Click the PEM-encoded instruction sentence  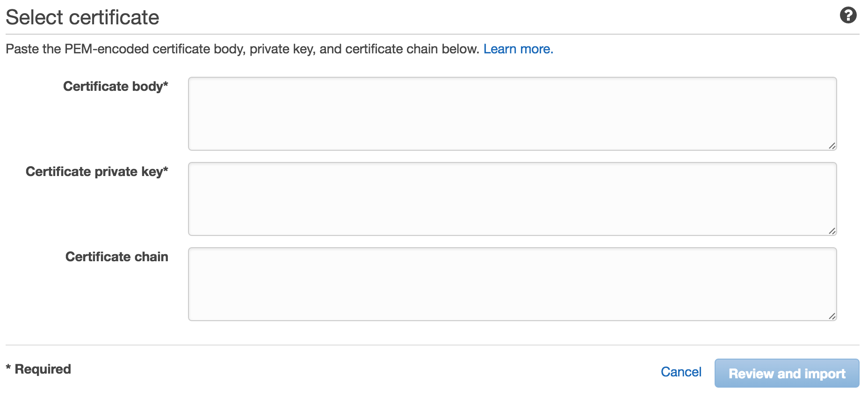coord(242,49)
